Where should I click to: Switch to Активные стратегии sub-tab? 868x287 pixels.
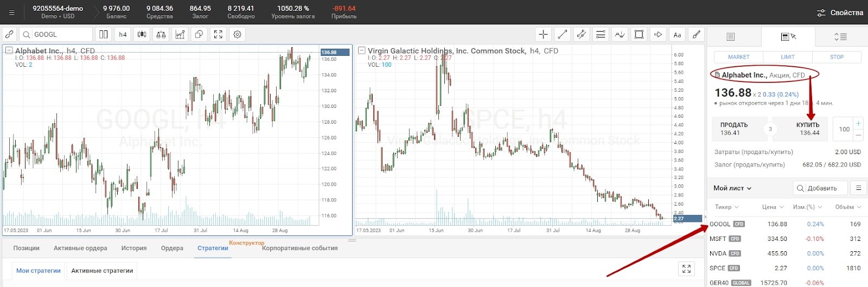(x=102, y=270)
